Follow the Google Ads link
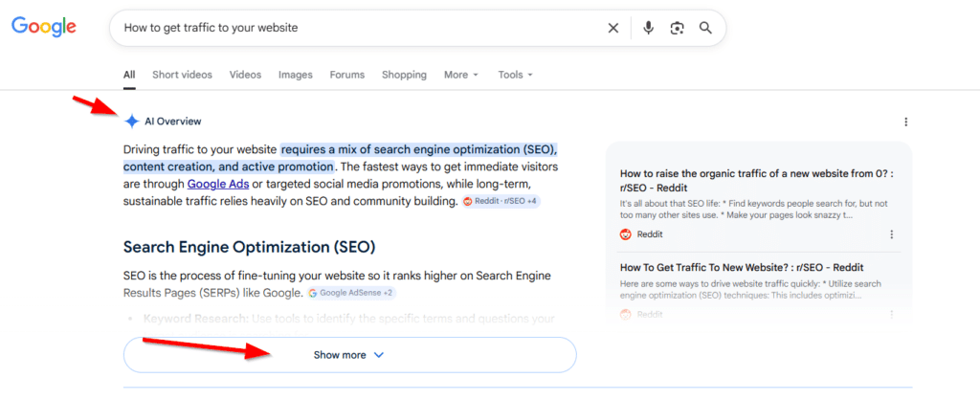Image resolution: width=980 pixels, height=400 pixels. [218, 185]
